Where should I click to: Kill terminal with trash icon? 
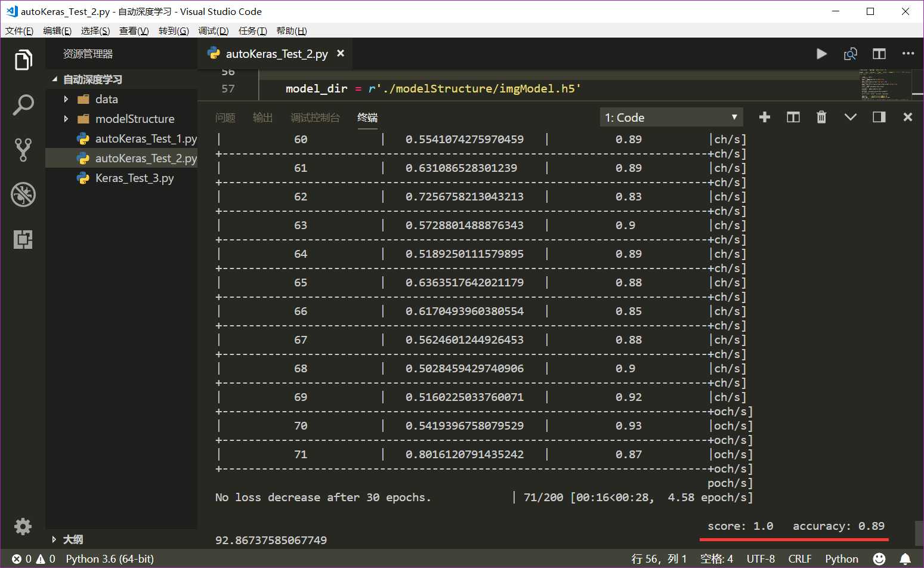pos(821,117)
